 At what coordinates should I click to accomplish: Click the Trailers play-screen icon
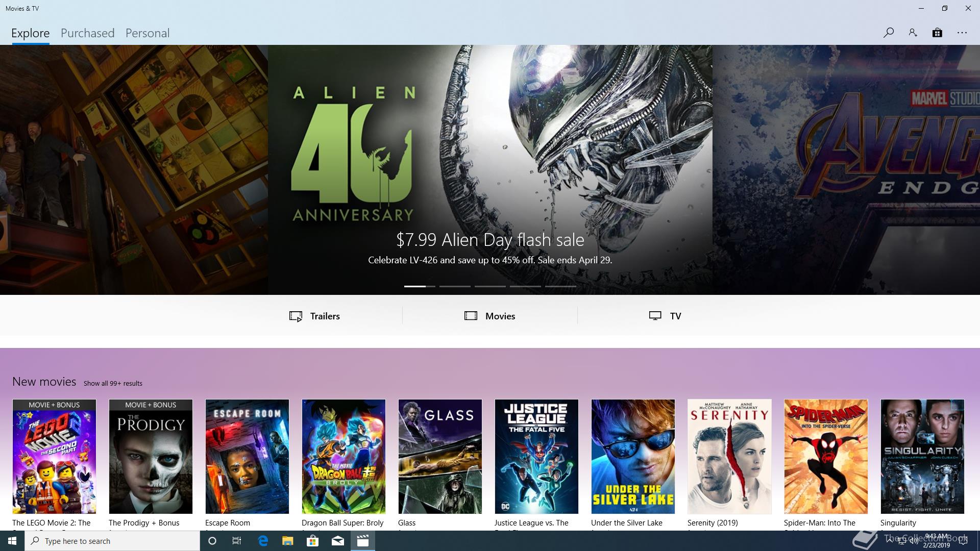tap(296, 316)
